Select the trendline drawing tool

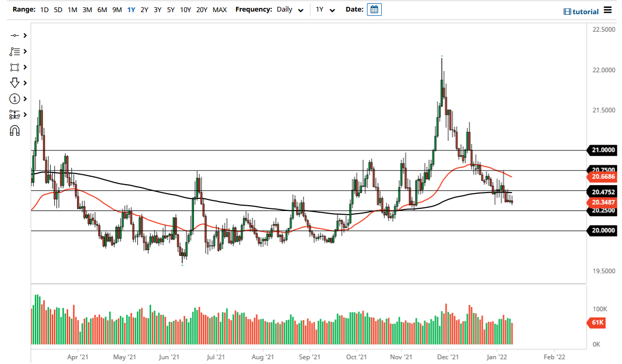[15, 35]
